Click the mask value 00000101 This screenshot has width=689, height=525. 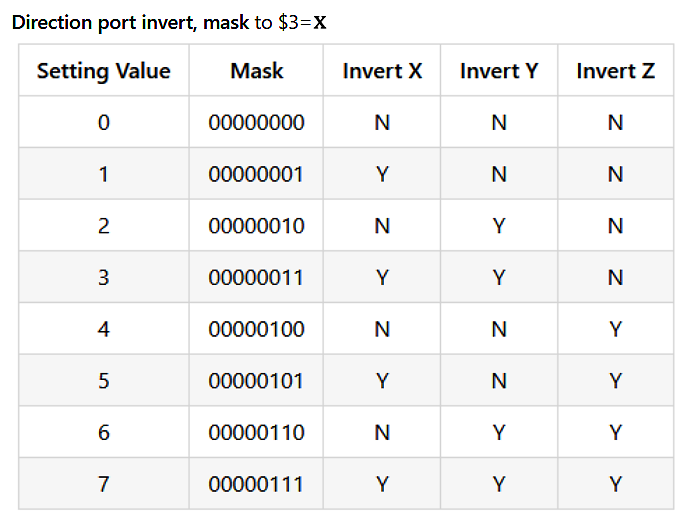click(x=256, y=381)
